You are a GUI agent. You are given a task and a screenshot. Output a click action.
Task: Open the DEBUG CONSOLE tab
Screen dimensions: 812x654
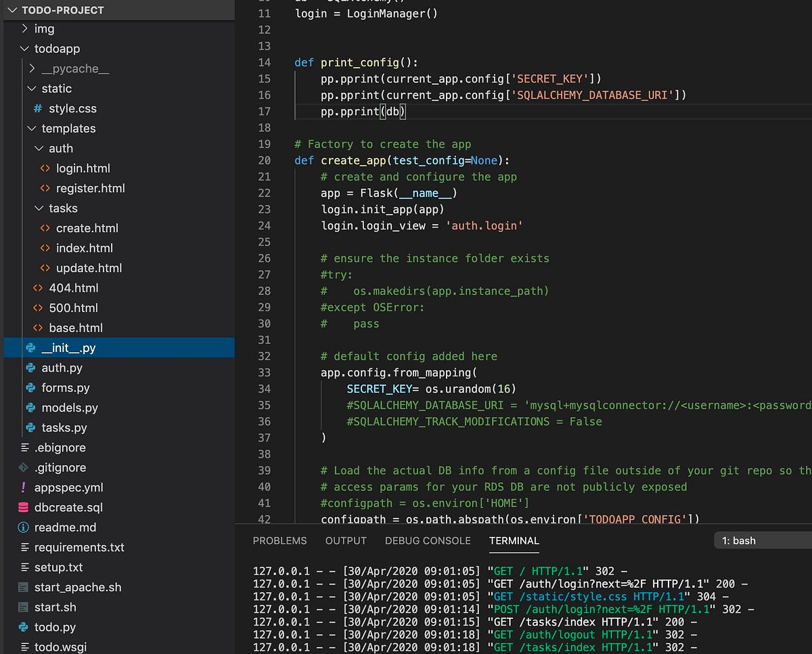click(x=428, y=540)
